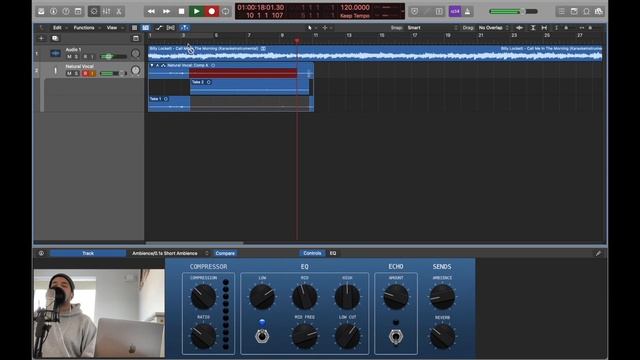This screenshot has height=360, width=640.
Task: Flip the Echo toggle switch
Action: pyautogui.click(x=395, y=337)
